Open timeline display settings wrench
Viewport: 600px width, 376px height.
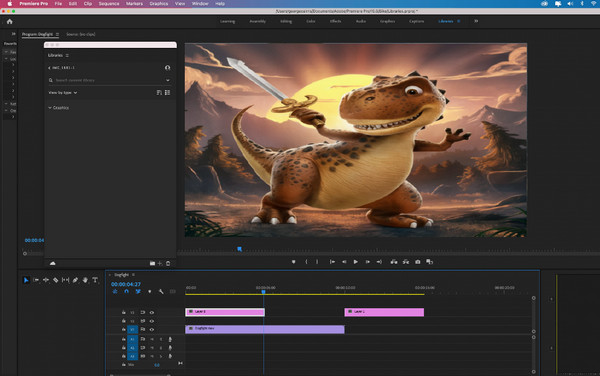pos(161,291)
